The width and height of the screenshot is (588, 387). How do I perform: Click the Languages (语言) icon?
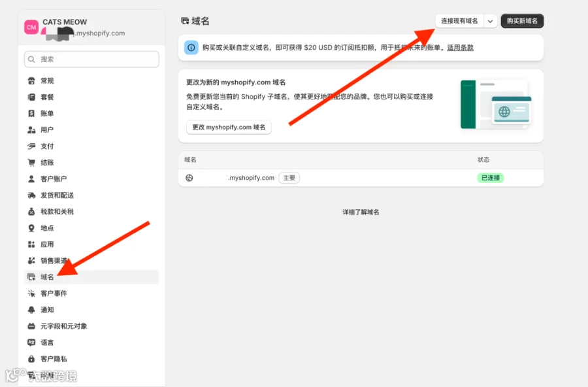point(31,343)
